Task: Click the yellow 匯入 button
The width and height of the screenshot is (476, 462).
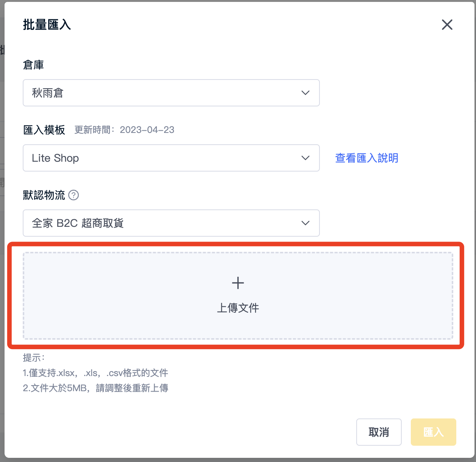Action: click(x=434, y=432)
